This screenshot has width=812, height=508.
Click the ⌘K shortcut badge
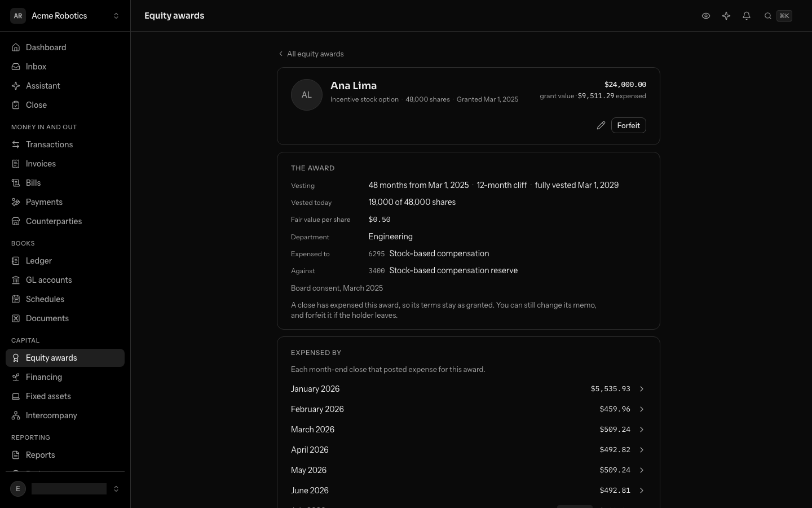point(784,16)
